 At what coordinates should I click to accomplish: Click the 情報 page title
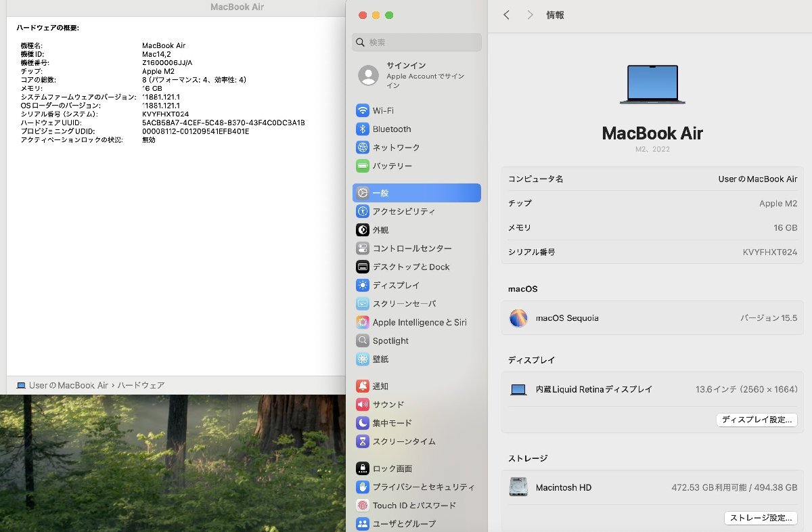555,15
